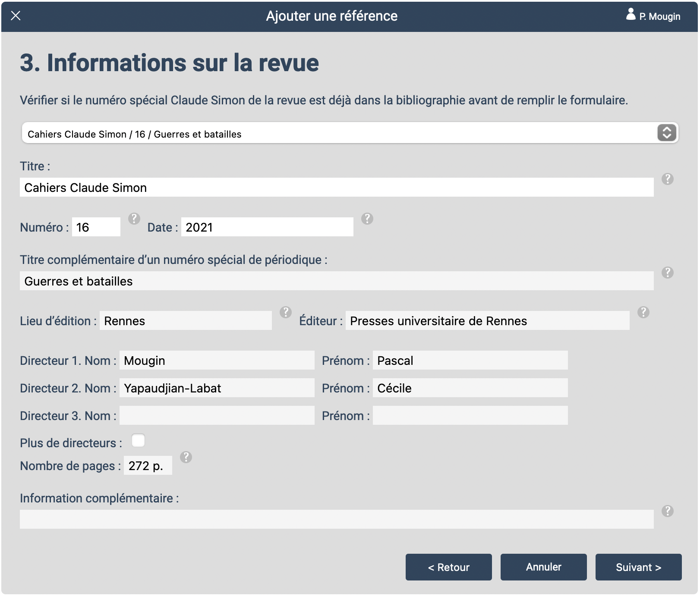The image size is (700, 596).
Task: Click the Directeur 3 Prénom empty field
Action: (x=470, y=416)
